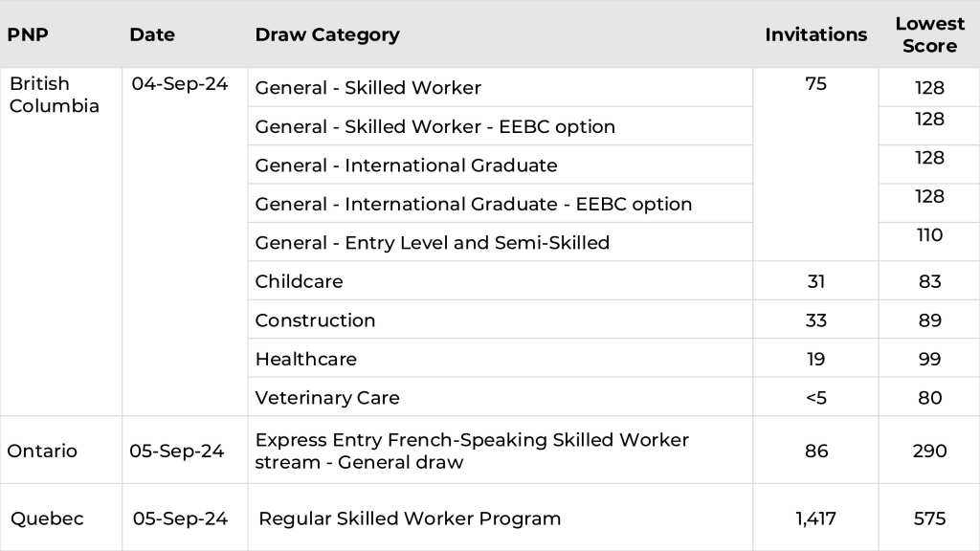Select the Invitations column header

(x=815, y=34)
